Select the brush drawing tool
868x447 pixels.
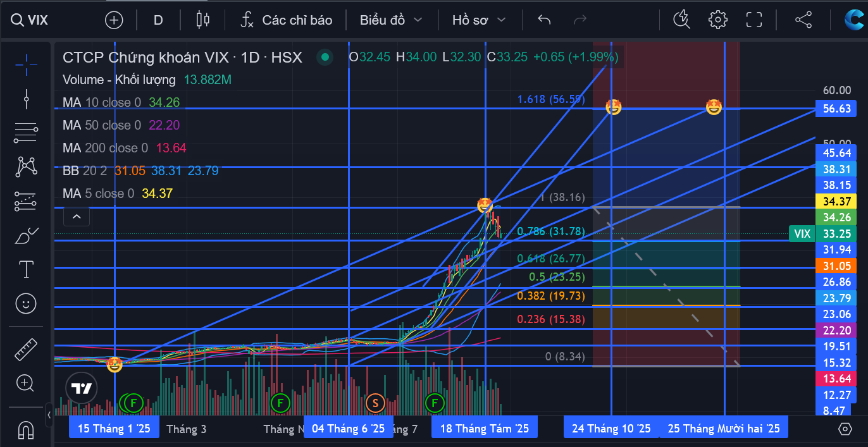26,236
